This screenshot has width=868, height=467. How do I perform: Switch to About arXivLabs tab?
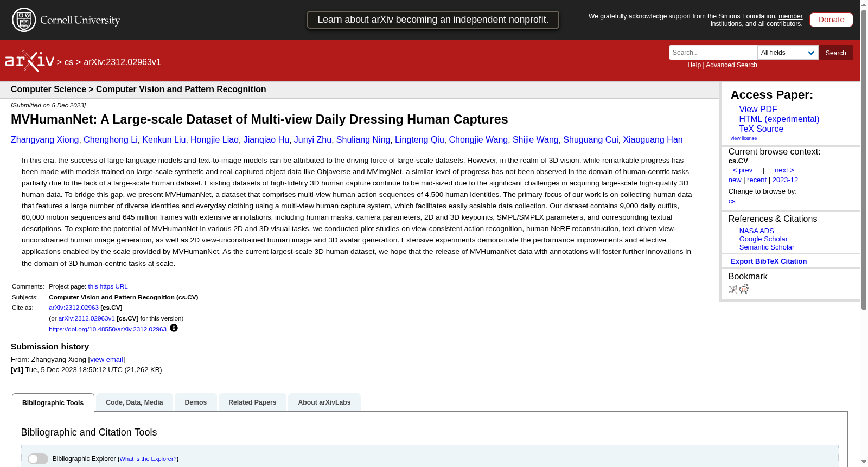click(x=324, y=402)
